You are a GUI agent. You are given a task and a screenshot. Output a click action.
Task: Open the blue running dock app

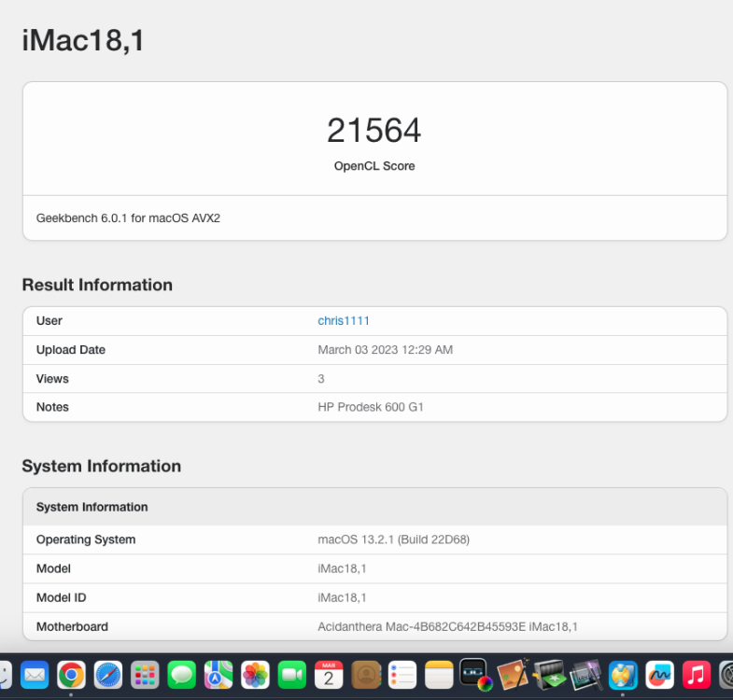click(623, 675)
